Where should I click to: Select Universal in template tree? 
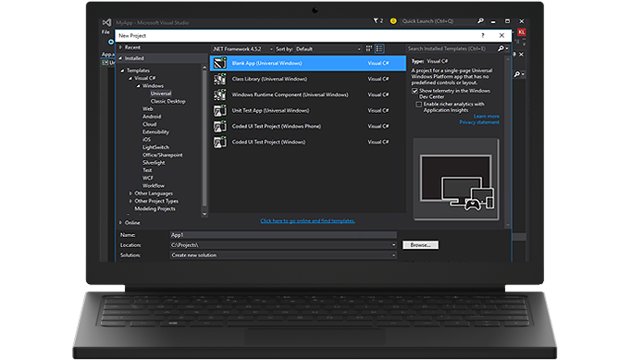click(161, 93)
